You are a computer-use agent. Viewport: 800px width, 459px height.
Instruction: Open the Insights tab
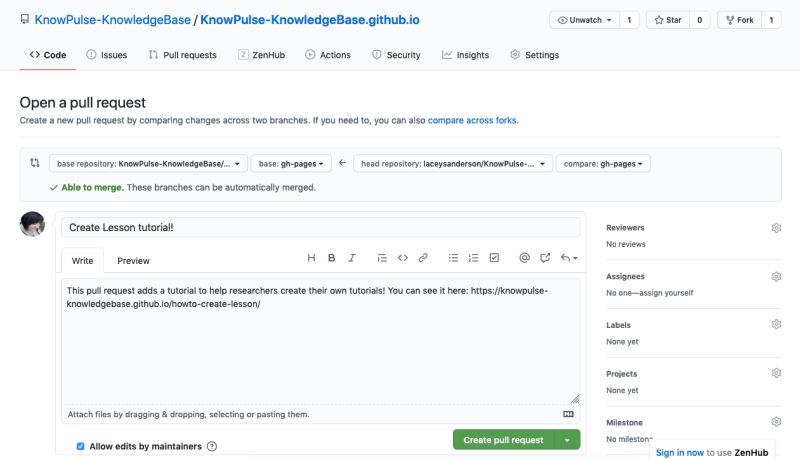tap(465, 55)
